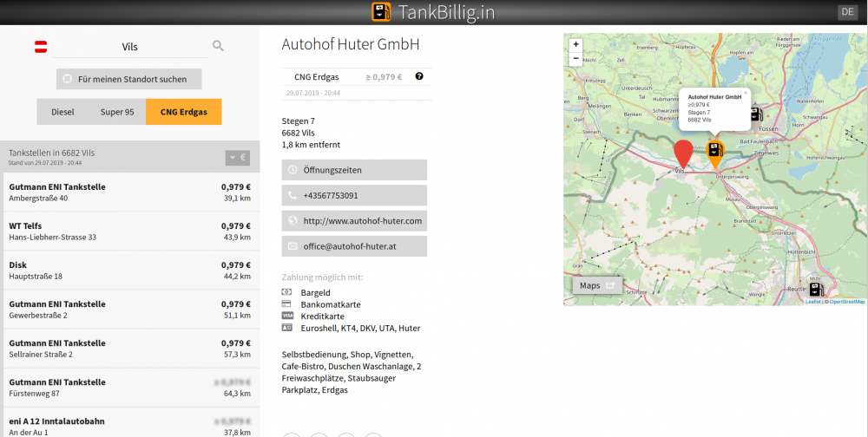The height and width of the screenshot is (437, 868).
Task: Click the Tankstellen in 6682 Vils header
Action: tap(51, 153)
